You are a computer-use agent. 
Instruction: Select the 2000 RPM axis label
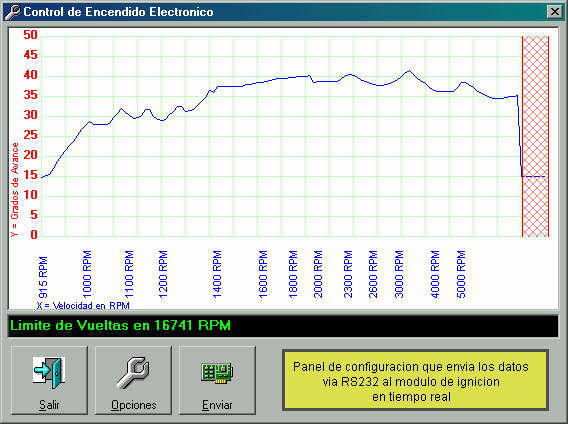(318, 274)
